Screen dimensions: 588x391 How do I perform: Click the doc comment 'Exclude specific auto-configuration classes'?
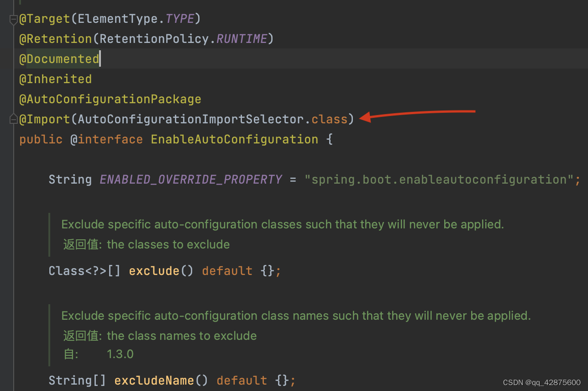point(283,225)
